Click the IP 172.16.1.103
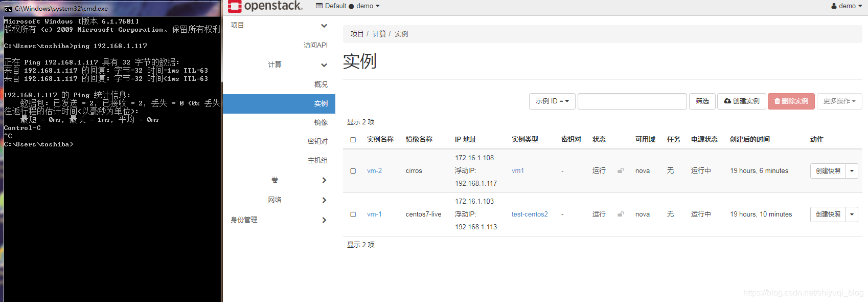Image resolution: width=868 pixels, height=302 pixels. tap(474, 202)
